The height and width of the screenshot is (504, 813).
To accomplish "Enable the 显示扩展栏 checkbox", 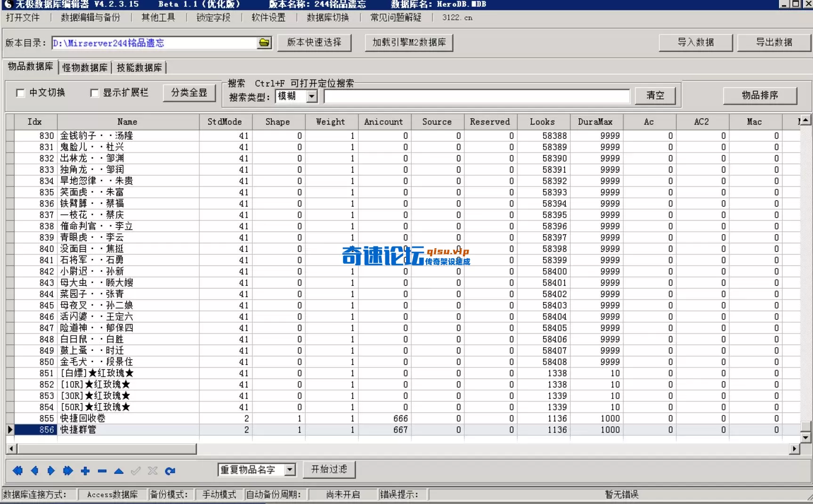I will tap(94, 93).
